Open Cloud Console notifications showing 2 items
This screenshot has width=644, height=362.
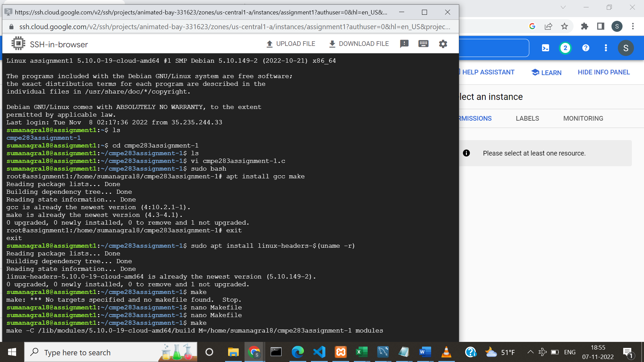pos(566,48)
